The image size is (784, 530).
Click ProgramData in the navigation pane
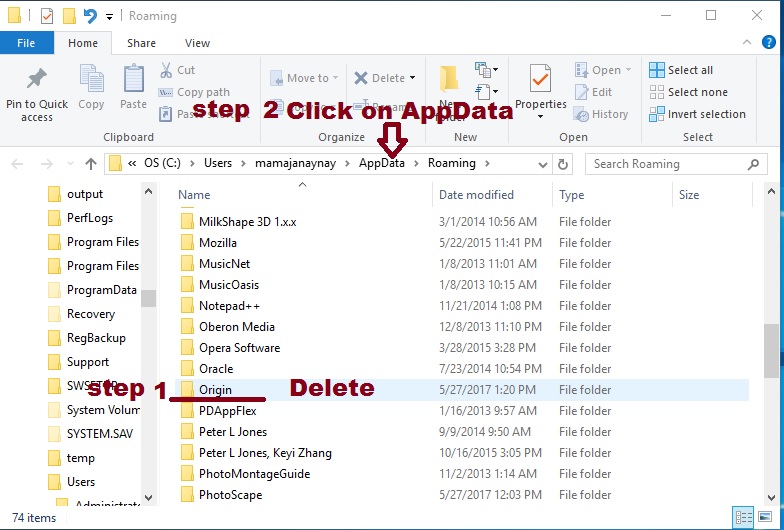pyautogui.click(x=102, y=290)
